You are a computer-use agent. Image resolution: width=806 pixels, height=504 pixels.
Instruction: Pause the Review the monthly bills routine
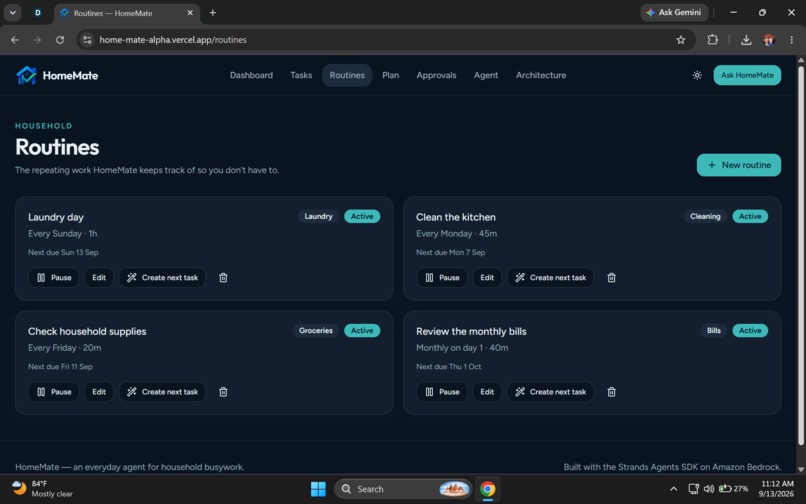(x=442, y=392)
